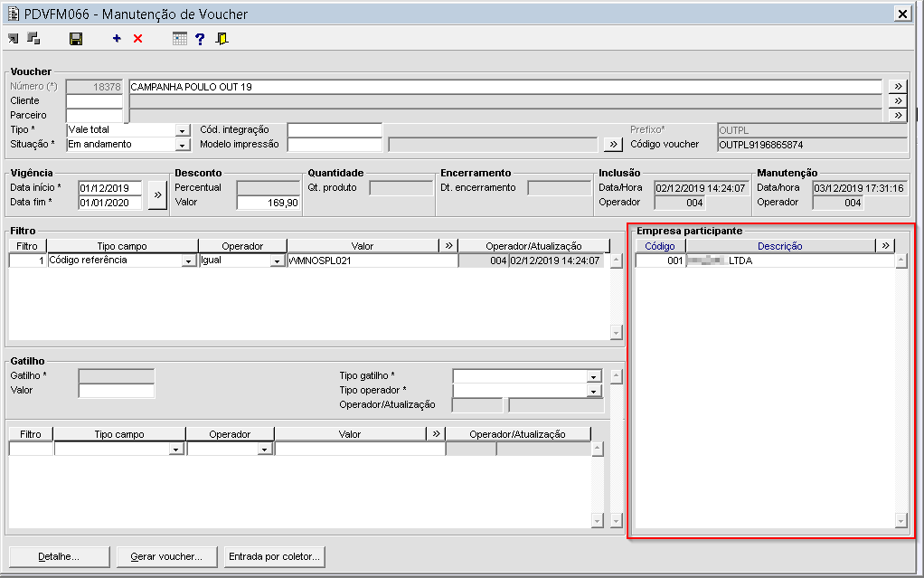Open lookup arrow beside voucher description
Image resolution: width=924 pixels, height=578 pixels.
point(898,86)
